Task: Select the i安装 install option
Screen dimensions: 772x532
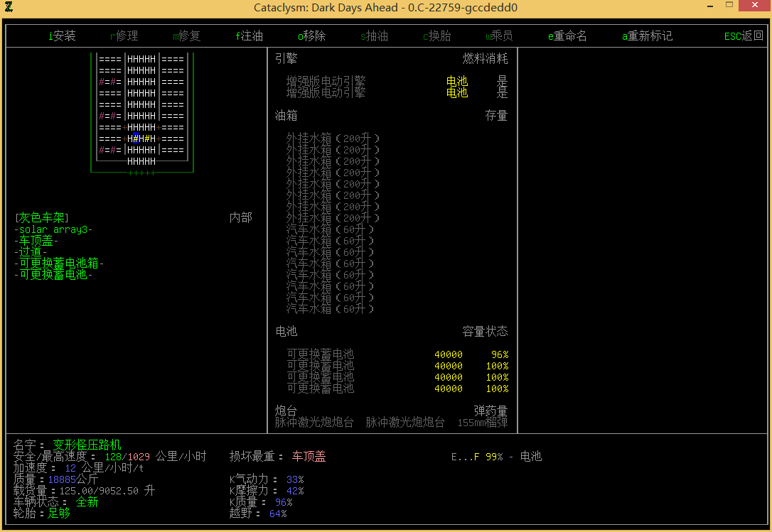Action: click(62, 36)
